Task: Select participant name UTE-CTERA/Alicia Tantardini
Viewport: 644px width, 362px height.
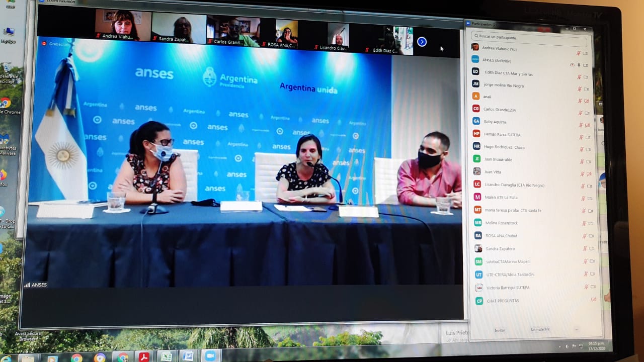Action: tap(510, 275)
